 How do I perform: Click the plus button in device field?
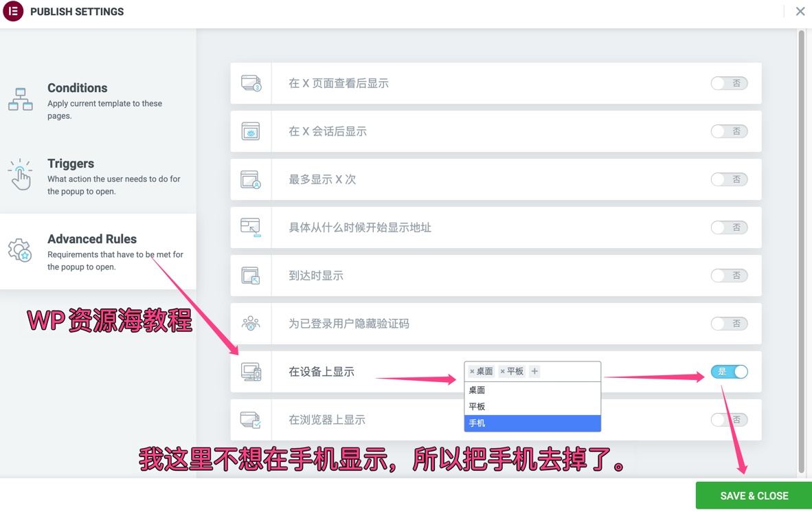click(534, 371)
